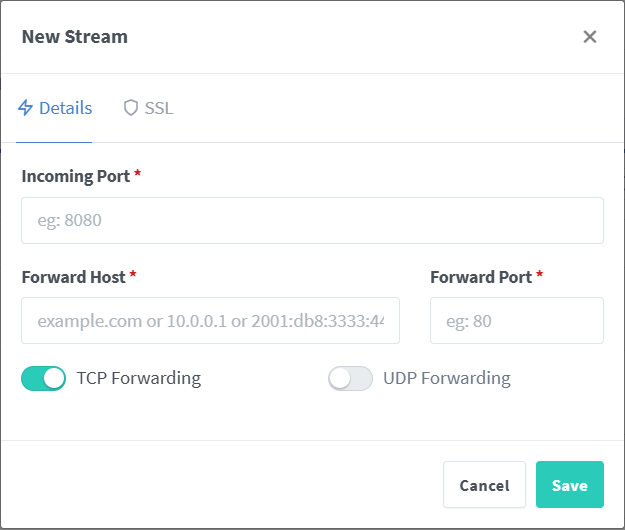Select the Forward Port input box
The width and height of the screenshot is (625, 530).
(516, 320)
